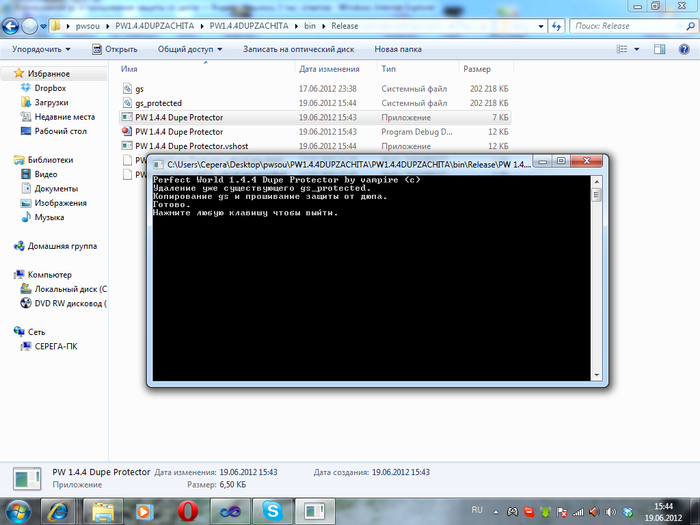Click the Новая папка button
Viewport: 700px width, 525px height.
(397, 48)
